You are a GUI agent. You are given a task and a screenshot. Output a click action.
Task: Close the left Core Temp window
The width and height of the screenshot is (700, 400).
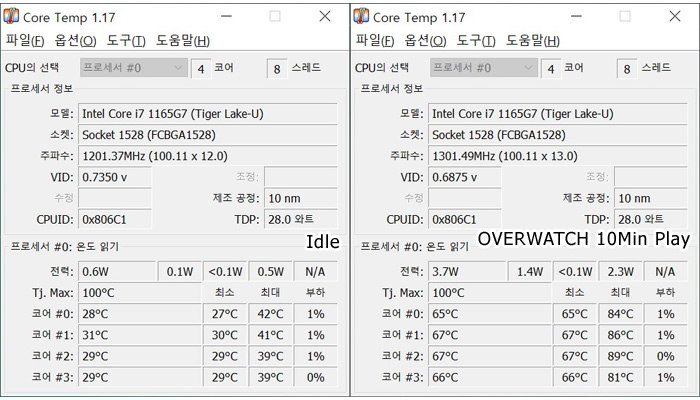point(325,17)
